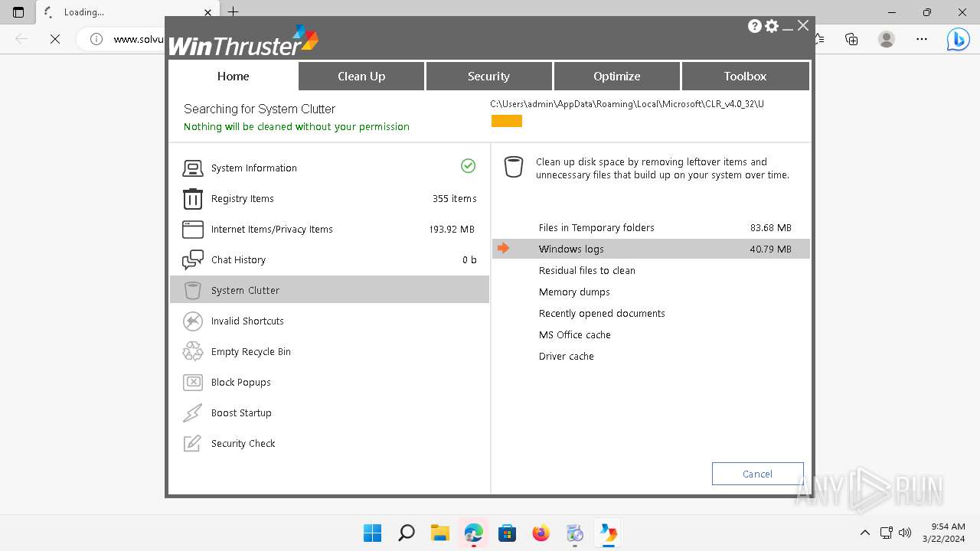Open the Security tab

coord(488,76)
